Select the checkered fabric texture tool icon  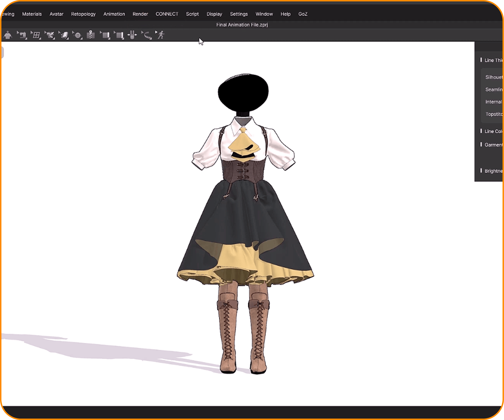click(x=64, y=35)
